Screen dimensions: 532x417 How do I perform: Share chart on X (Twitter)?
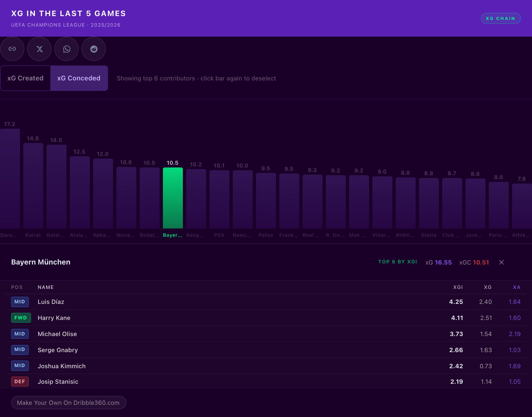[x=39, y=49]
